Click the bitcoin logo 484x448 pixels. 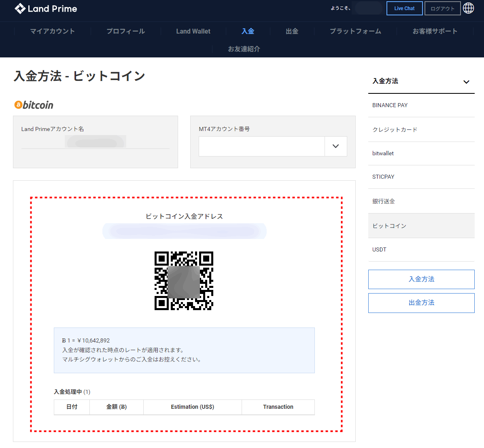pos(34,105)
